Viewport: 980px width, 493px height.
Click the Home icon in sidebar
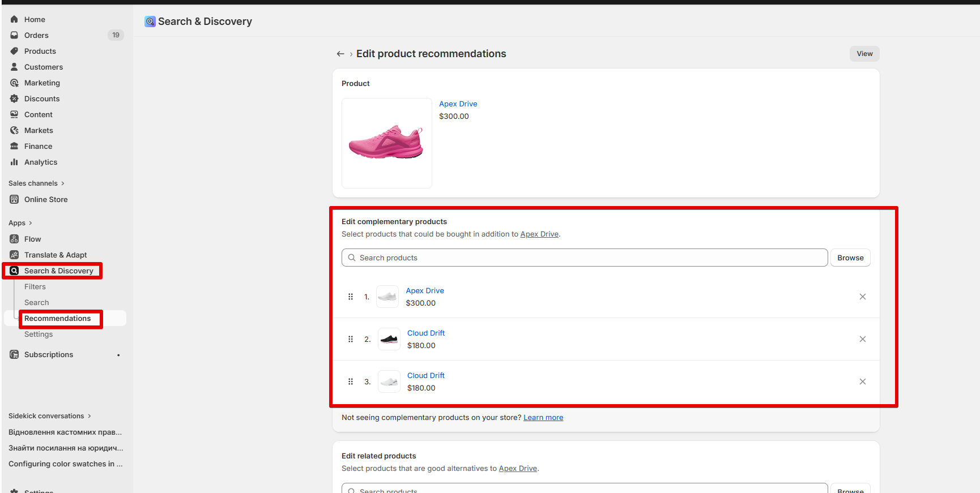(14, 19)
